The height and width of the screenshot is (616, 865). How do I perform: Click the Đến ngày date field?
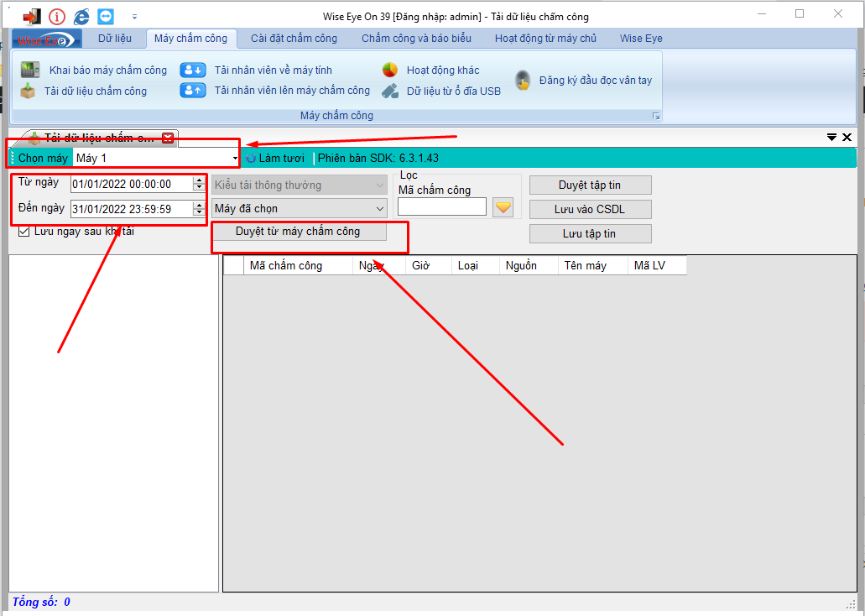coord(132,209)
